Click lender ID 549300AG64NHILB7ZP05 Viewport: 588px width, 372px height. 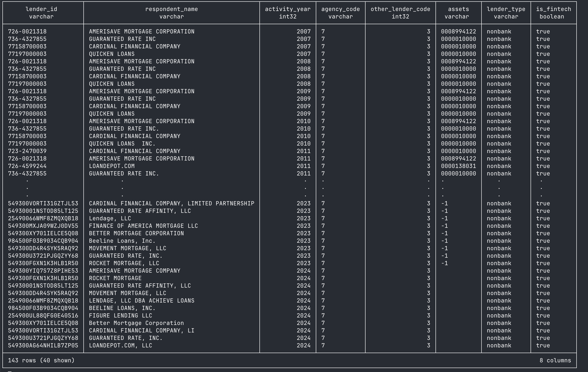[x=43, y=346]
